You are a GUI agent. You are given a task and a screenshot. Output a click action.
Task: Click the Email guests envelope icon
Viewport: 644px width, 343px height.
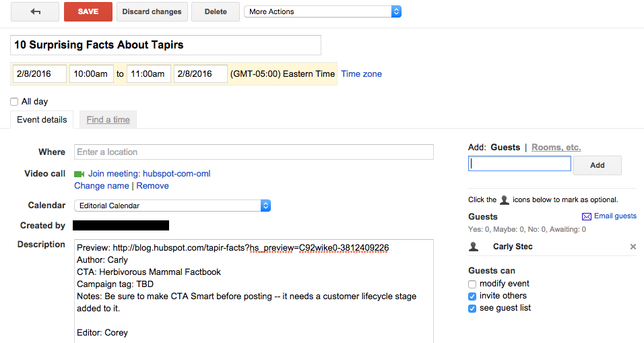click(x=587, y=216)
